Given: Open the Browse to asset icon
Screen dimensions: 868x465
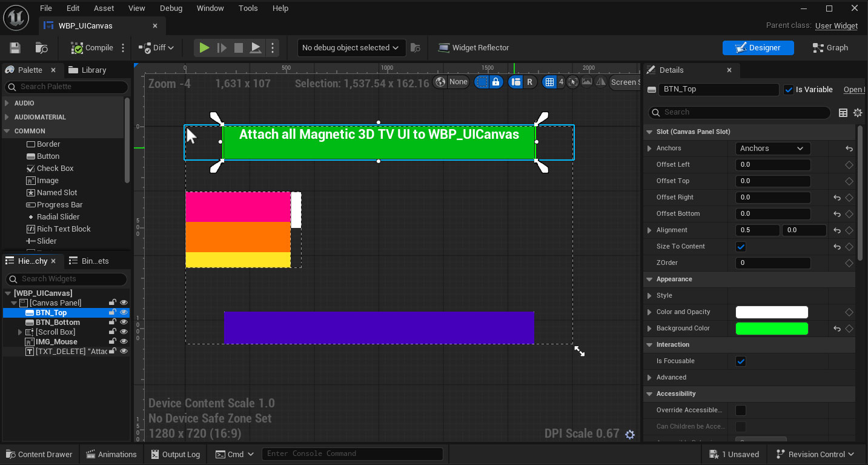Looking at the screenshot, I should point(40,47).
